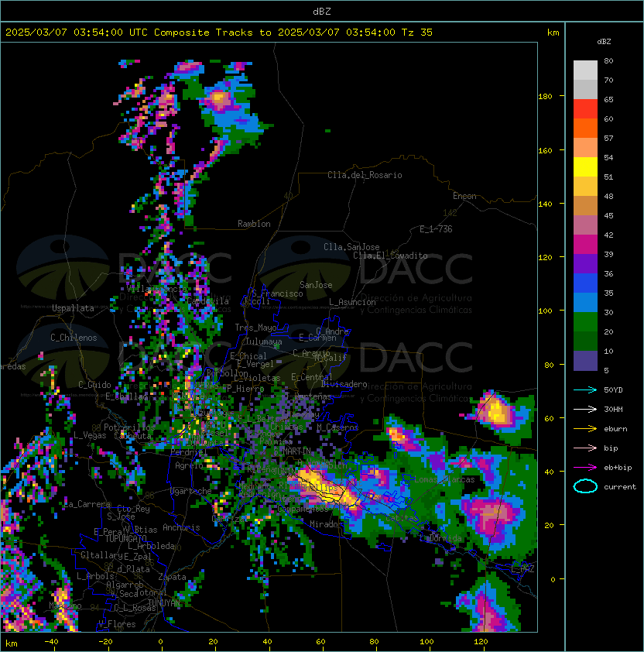Select the gray swatch between 70 and 65

pyautogui.click(x=585, y=89)
